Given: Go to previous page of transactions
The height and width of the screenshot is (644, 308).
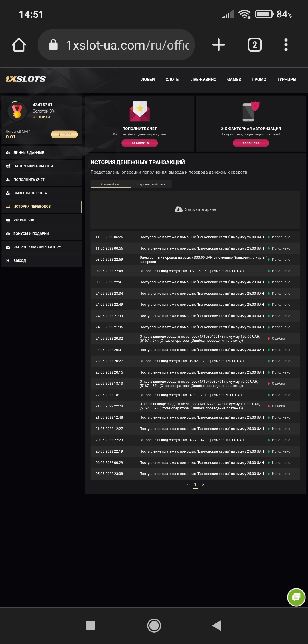Looking at the screenshot, I should point(187,484).
